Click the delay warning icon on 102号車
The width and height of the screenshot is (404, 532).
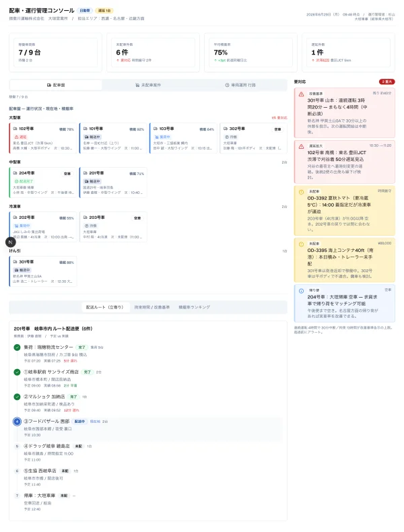point(16,137)
